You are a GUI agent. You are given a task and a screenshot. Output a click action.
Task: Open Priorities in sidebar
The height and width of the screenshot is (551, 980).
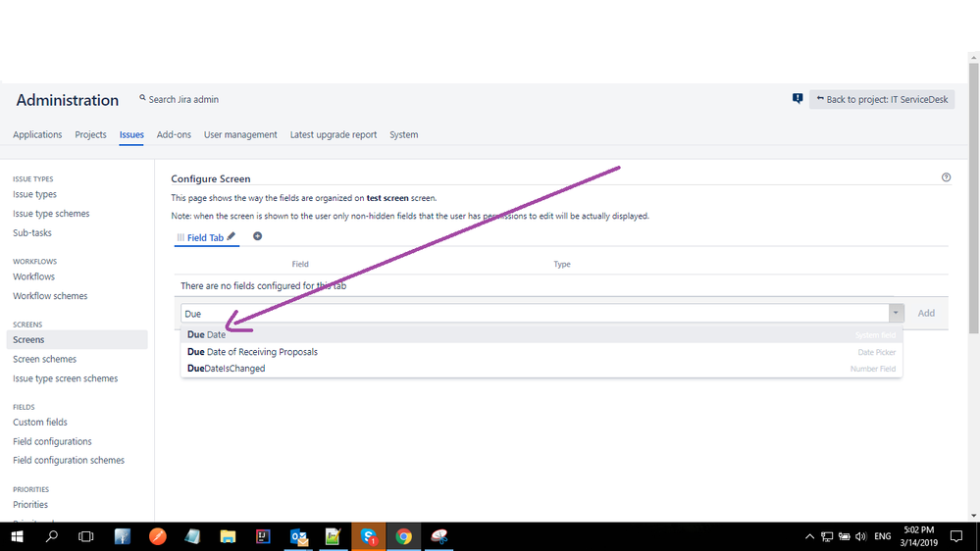[x=30, y=505]
